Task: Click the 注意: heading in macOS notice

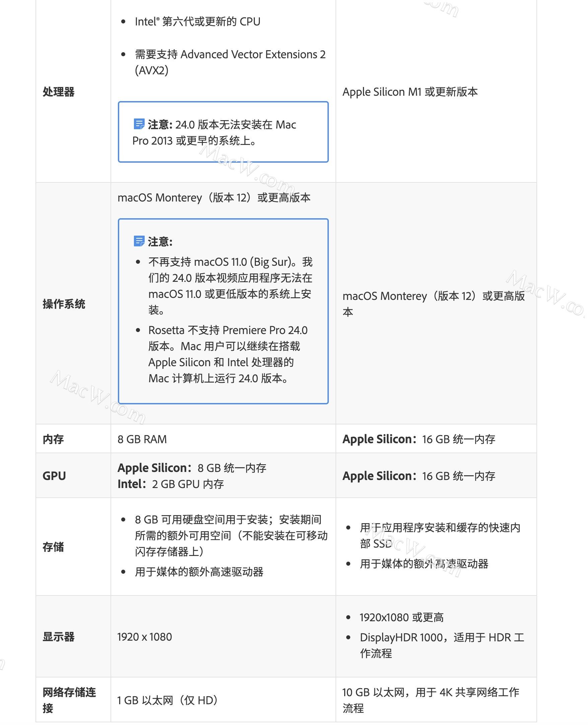Action: click(x=160, y=241)
